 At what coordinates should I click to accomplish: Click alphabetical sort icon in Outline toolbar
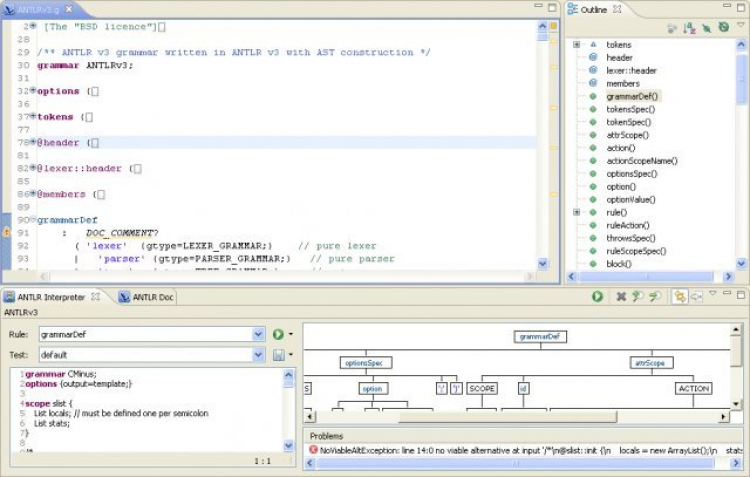coord(690,28)
